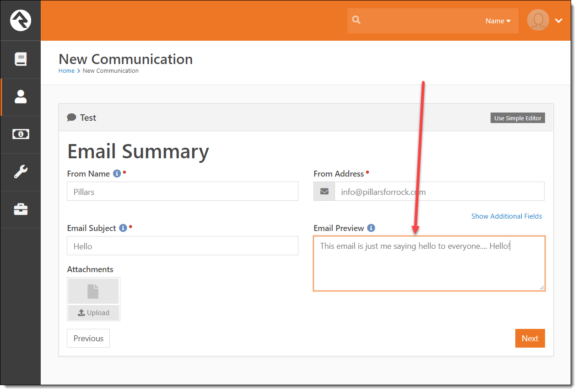Click the Upload attachment button
Image resolution: width=578 pixels, height=392 pixels.
[x=93, y=312]
